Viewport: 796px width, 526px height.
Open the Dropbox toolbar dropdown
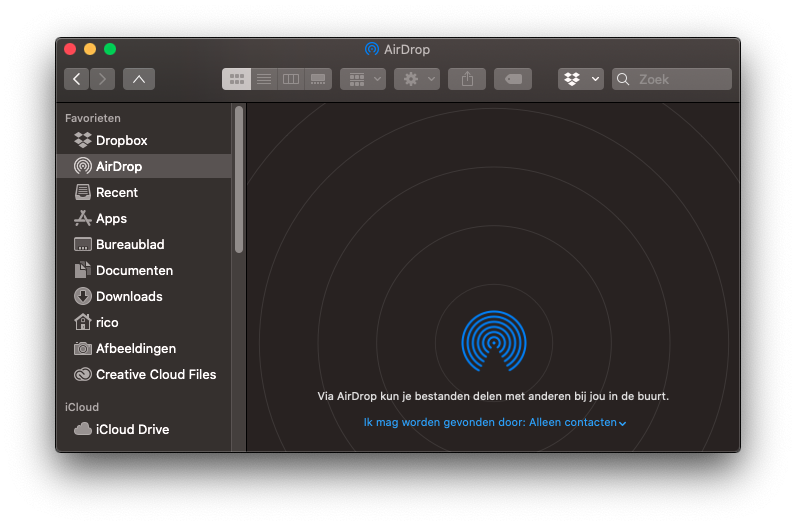tap(581, 79)
